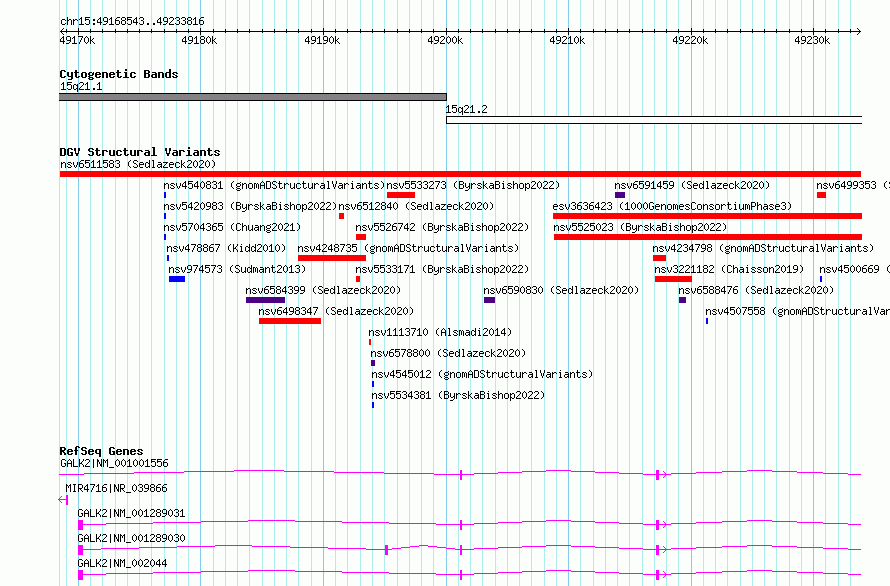This screenshot has height=586, width=890.
Task: Click the RefSeq Genes track title
Action: [101, 451]
